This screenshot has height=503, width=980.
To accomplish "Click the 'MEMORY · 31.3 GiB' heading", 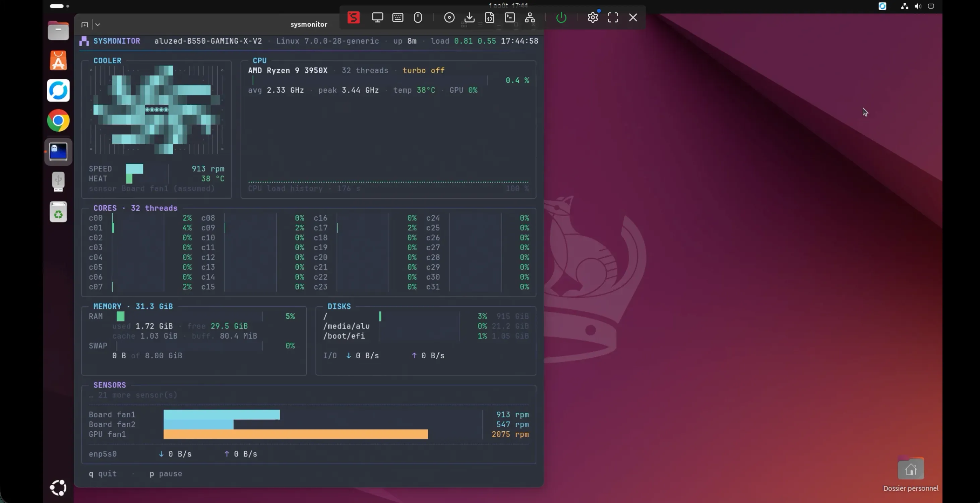I will pos(133,306).
